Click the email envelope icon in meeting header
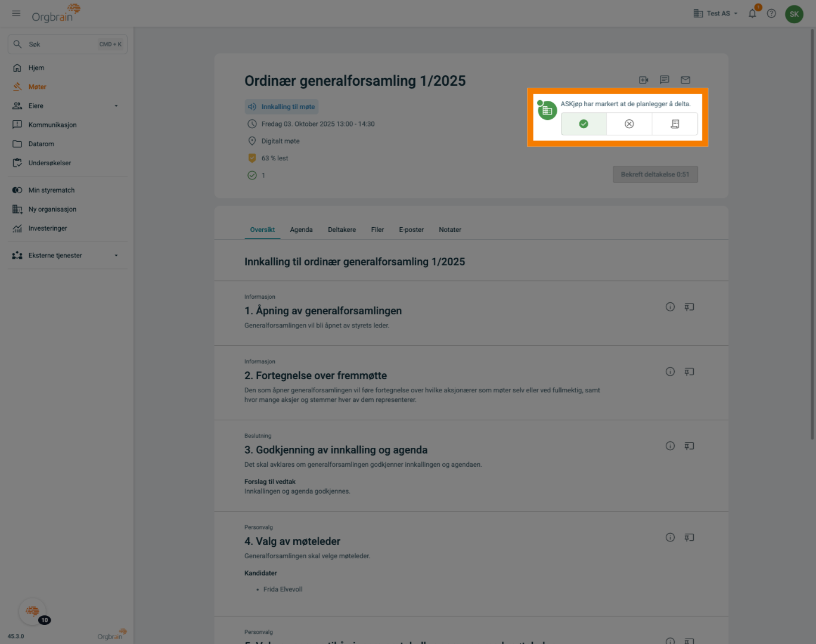 pos(685,80)
